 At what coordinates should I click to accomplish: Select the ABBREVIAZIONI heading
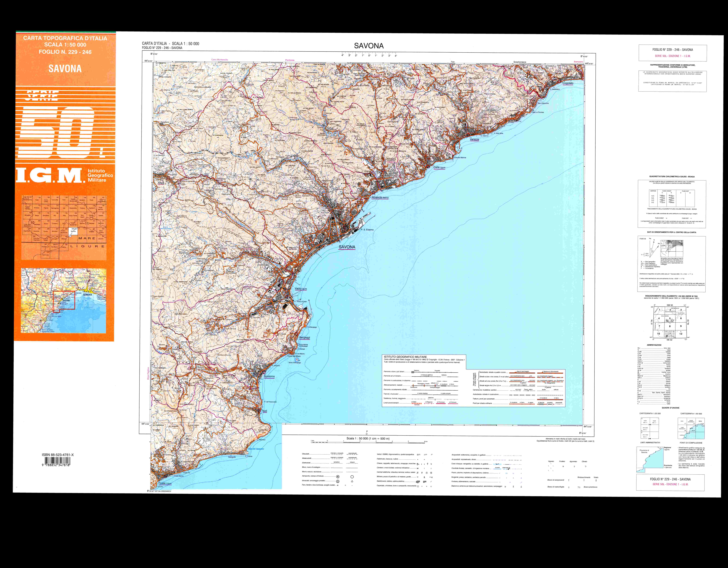coord(654,345)
